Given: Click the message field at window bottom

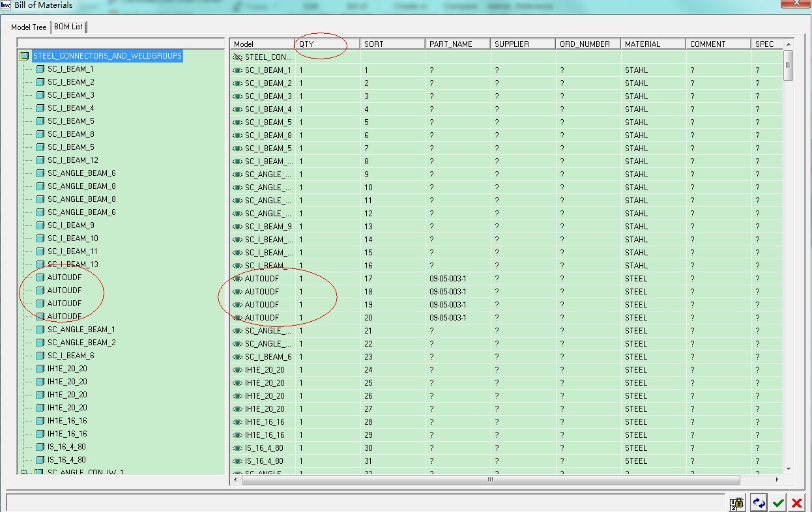Looking at the screenshot, I should 366,502.
